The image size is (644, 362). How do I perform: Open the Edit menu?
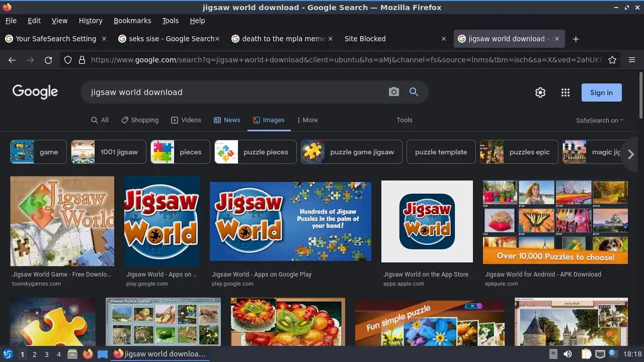(x=34, y=21)
